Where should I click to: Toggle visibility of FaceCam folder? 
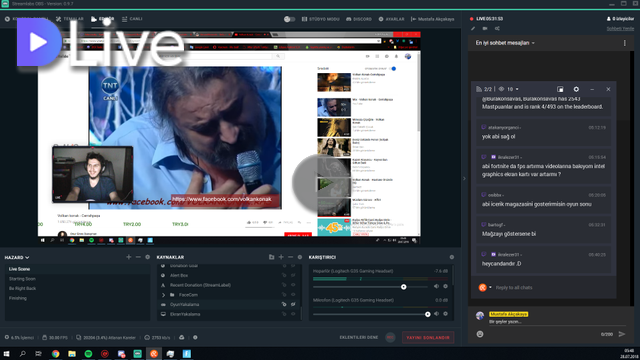pyautogui.click(x=293, y=295)
